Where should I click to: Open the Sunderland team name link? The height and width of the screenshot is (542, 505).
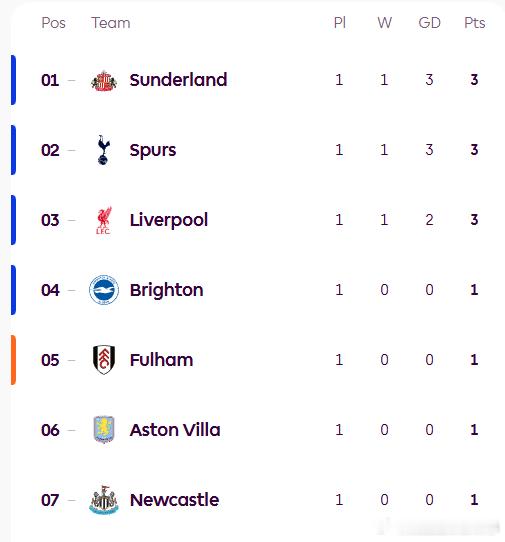pos(178,80)
